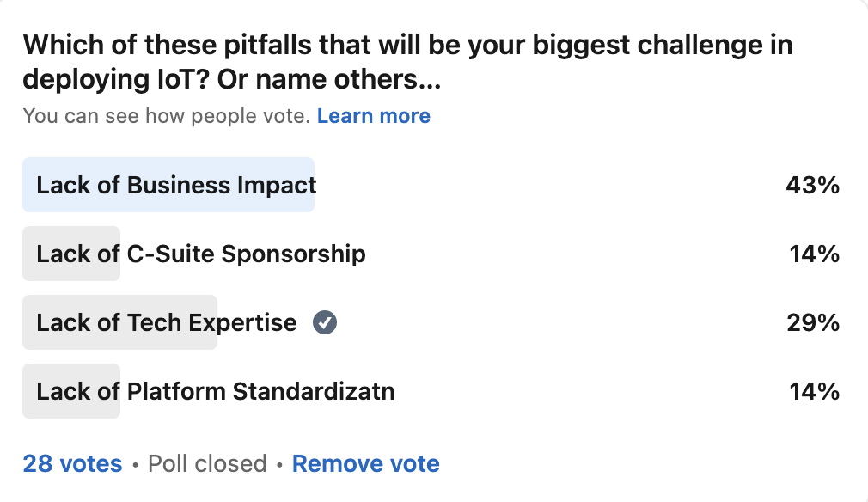Click the 14% result for Platform Standardizatn

coord(814,392)
